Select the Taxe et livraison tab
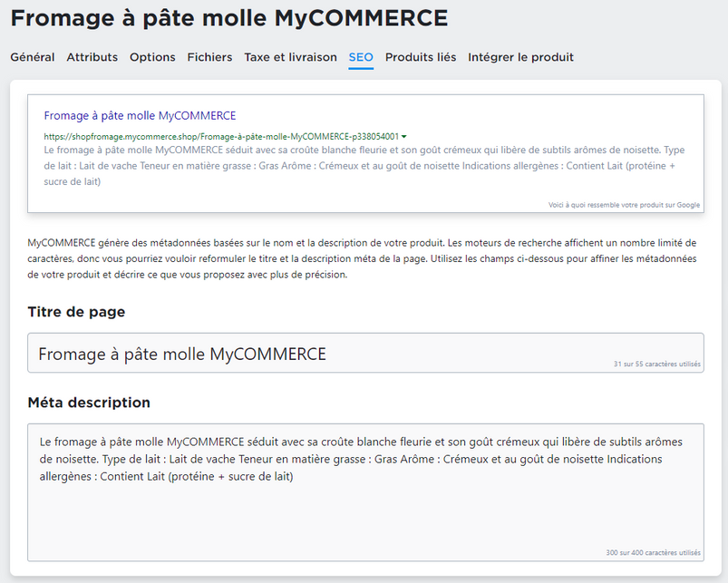728x583 pixels. tap(291, 57)
